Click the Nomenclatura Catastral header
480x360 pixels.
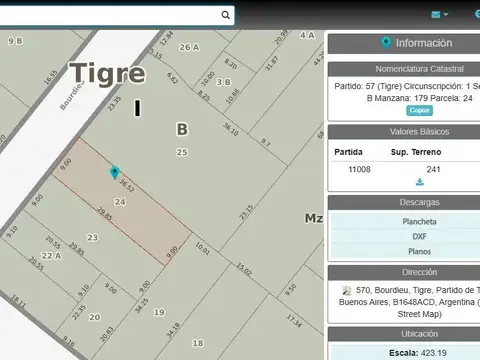pyautogui.click(x=419, y=69)
